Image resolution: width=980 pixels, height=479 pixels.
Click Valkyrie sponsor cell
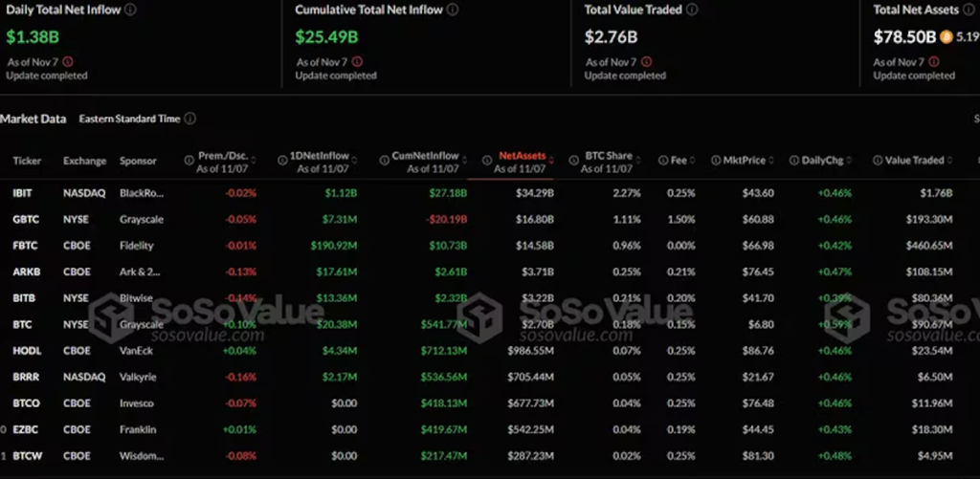[x=138, y=377]
